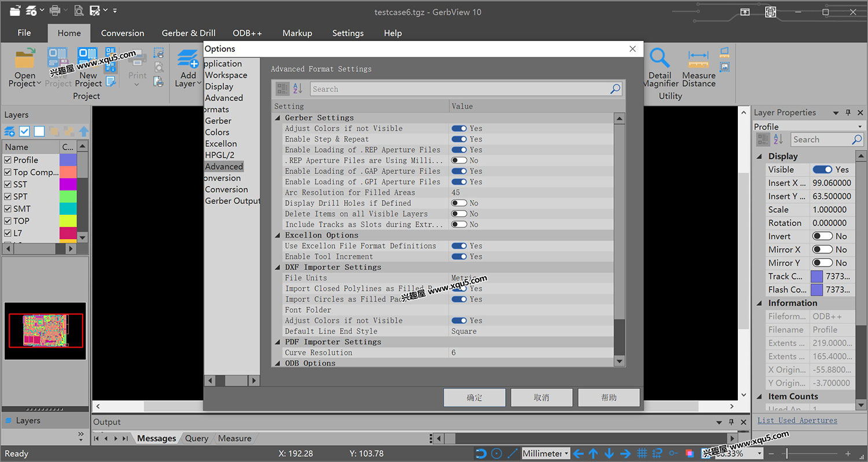
Task: Click the search magnifier in Options dialog
Action: point(615,89)
